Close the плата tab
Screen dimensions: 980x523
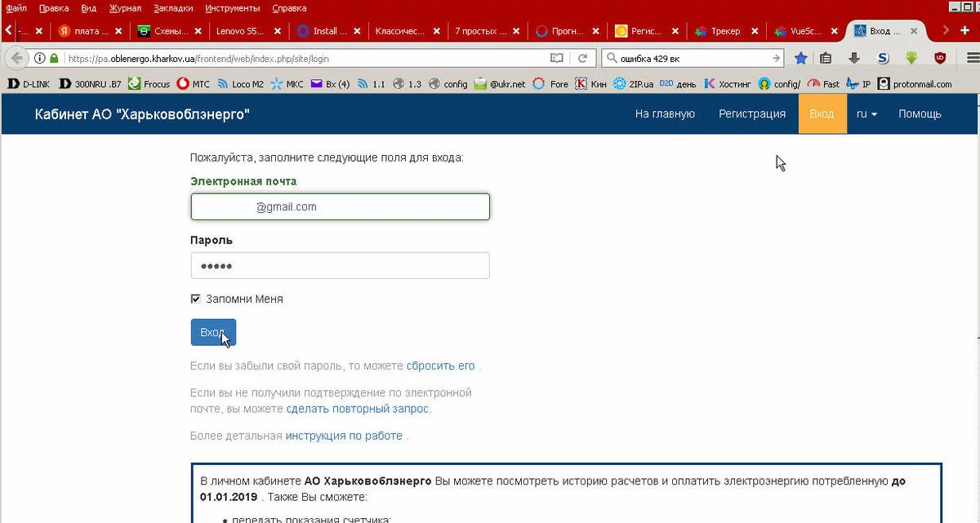[118, 31]
